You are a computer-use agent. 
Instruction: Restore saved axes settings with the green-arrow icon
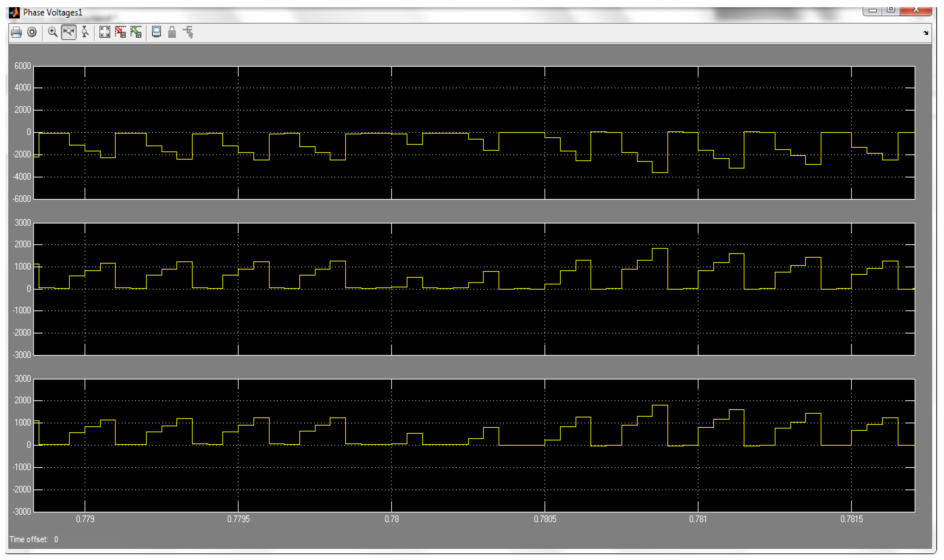coord(136,33)
